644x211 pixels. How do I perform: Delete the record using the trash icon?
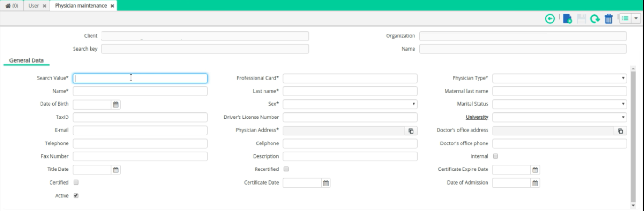coord(609,18)
